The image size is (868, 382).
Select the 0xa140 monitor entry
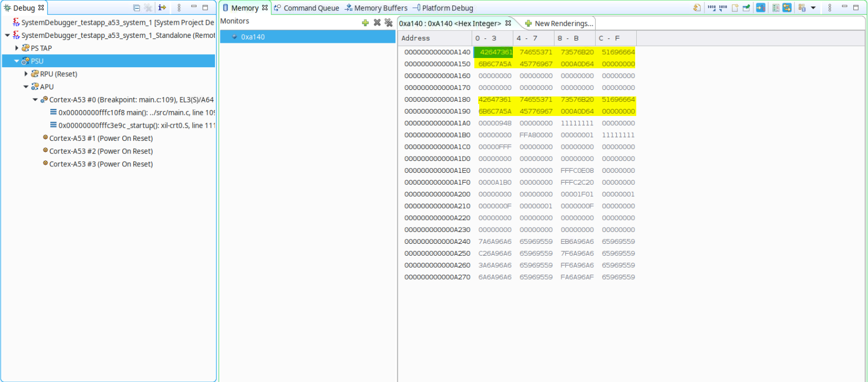tap(253, 37)
